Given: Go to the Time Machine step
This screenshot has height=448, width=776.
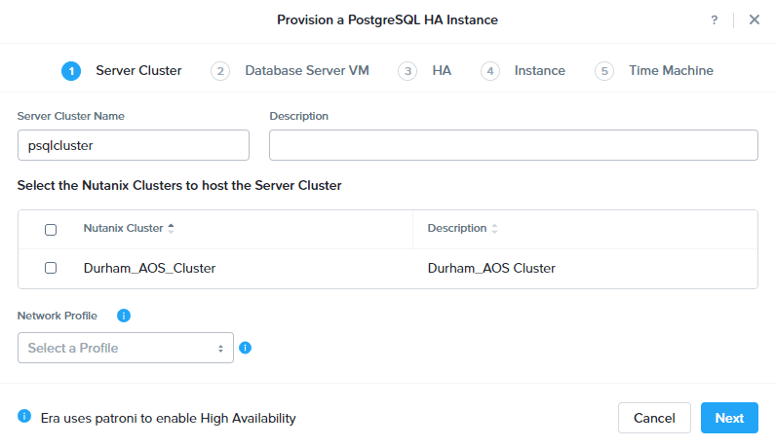Looking at the screenshot, I should coord(671,71).
